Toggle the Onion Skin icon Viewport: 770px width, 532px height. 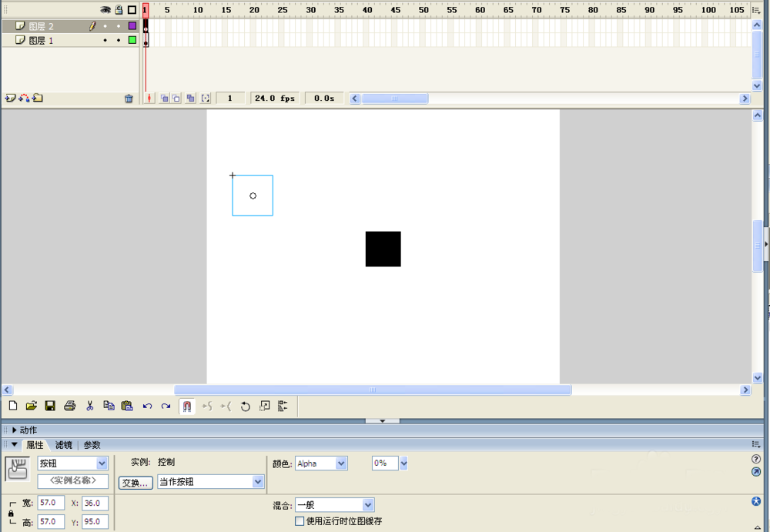click(x=165, y=99)
